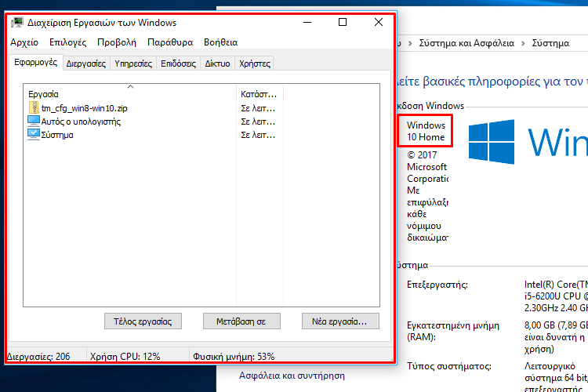This screenshot has height=392, width=588.
Task: Open the Αρχείο menu in Task Manager
Action: tap(24, 42)
